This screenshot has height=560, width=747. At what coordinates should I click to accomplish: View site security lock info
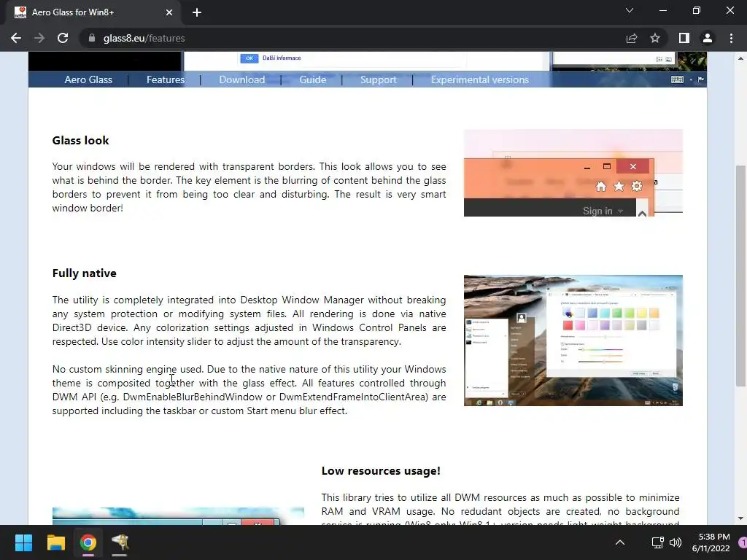pos(92,38)
